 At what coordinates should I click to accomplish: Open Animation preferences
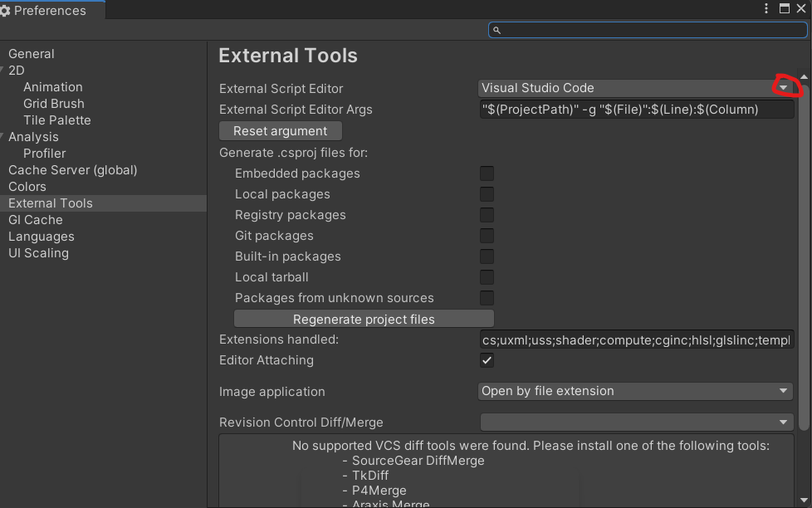point(53,87)
